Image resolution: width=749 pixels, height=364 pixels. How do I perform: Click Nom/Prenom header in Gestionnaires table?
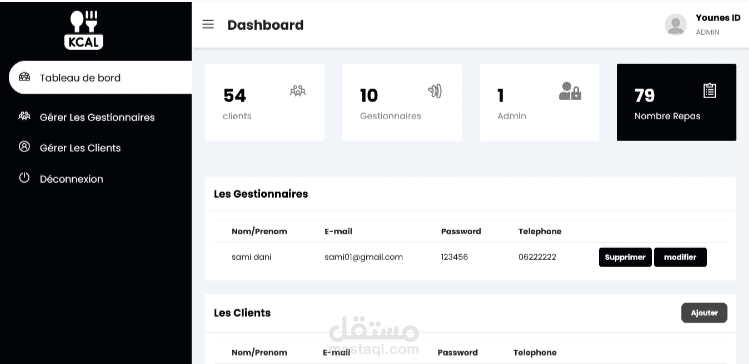coord(259,231)
